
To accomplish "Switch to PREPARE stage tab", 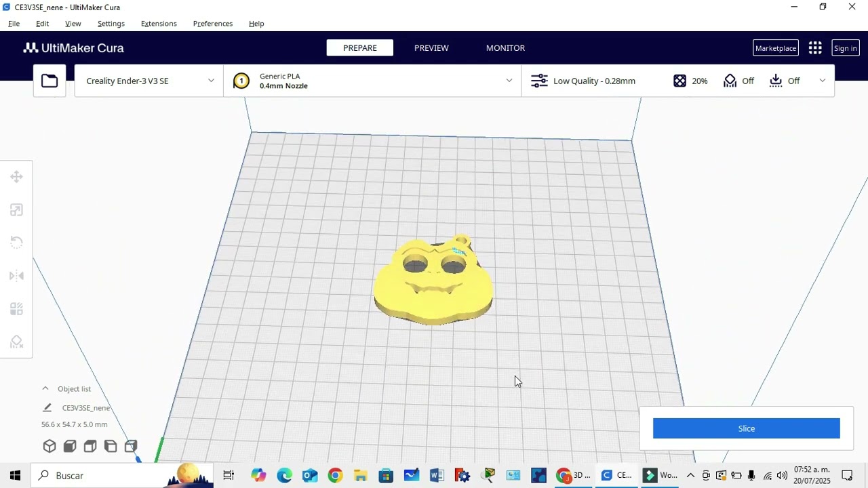I will coord(360,48).
